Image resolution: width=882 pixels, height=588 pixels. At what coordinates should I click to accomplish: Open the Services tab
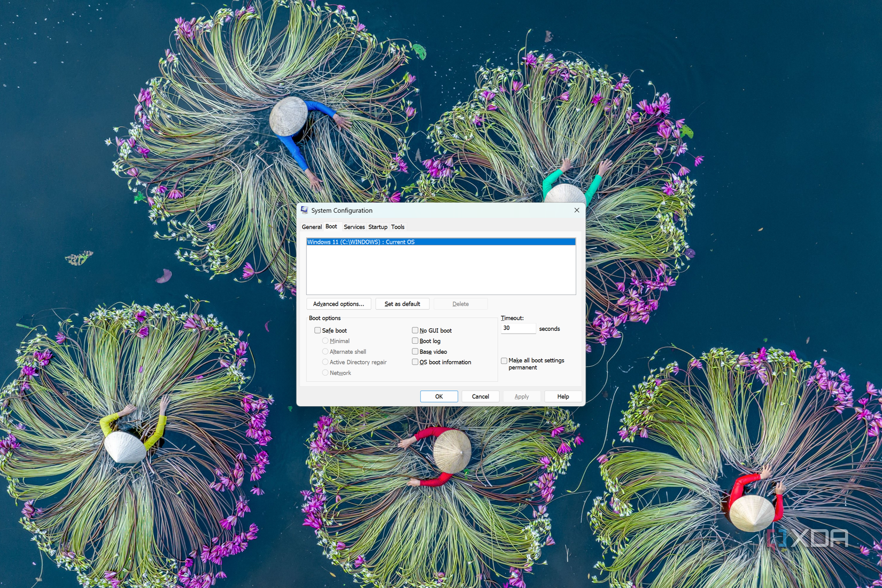tap(354, 227)
